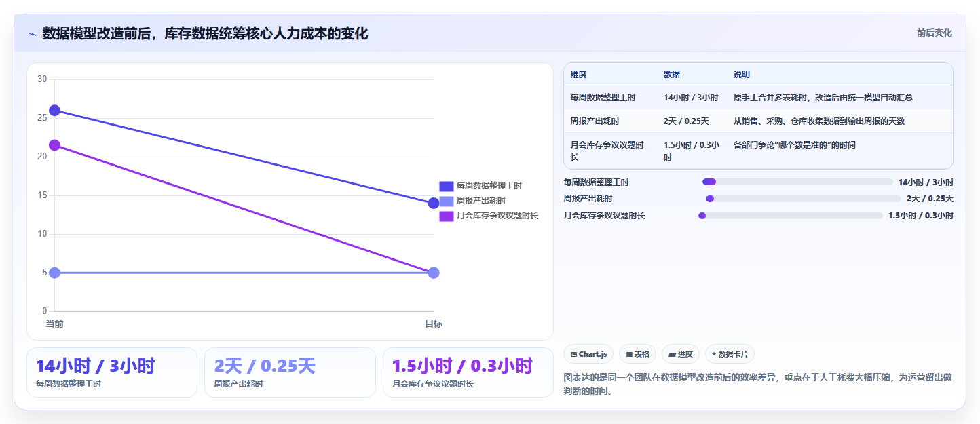The height and width of the screenshot is (424, 980).
Task: Click the 每周数据整理工时 progress bar
Action: click(x=797, y=182)
